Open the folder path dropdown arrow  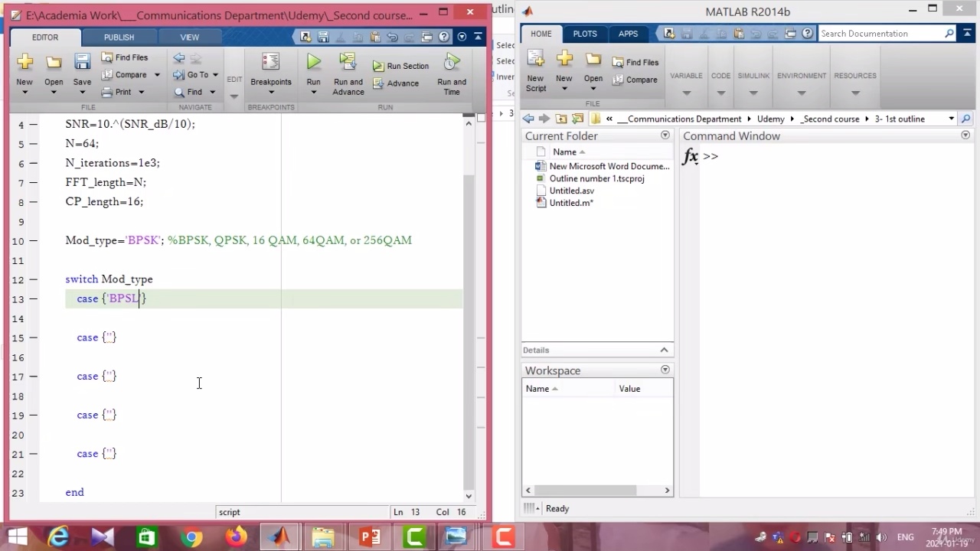pyautogui.click(x=951, y=119)
